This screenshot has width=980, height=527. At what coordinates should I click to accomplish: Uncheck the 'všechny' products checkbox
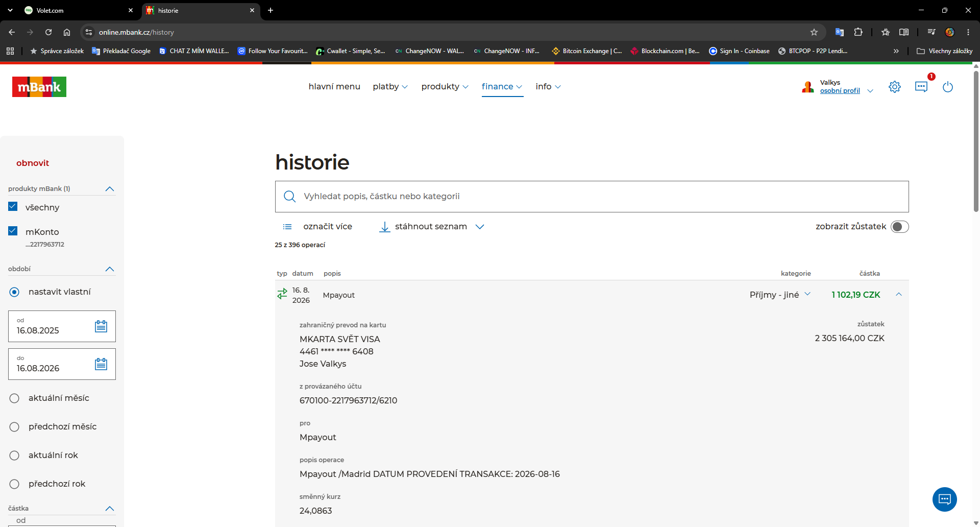tap(13, 207)
